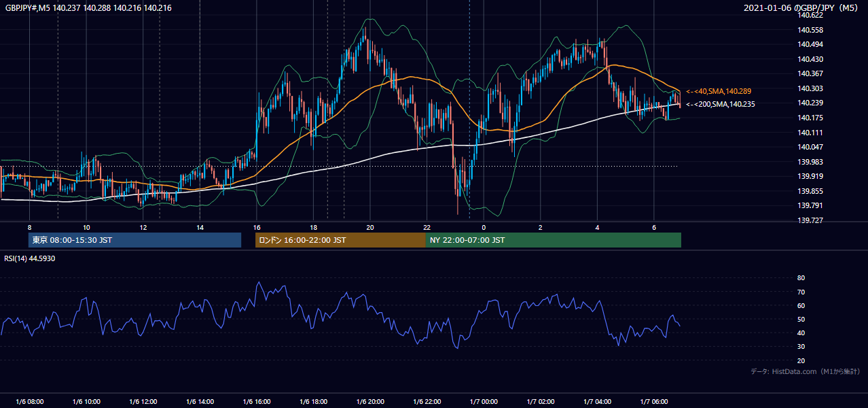Click price axis value 140.111
The width and height of the screenshot is (868, 408).
(x=810, y=133)
